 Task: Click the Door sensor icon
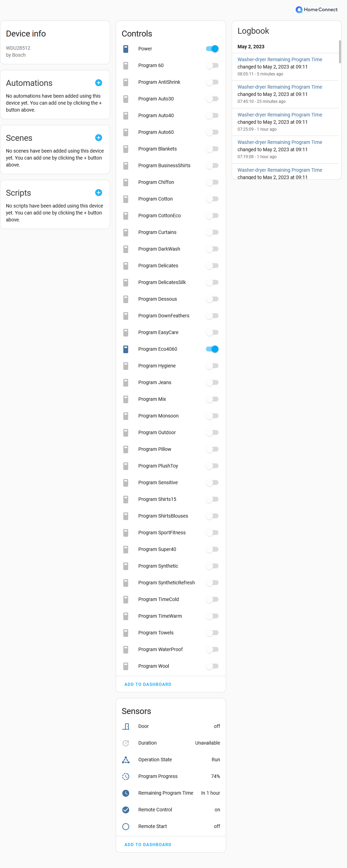click(x=126, y=726)
